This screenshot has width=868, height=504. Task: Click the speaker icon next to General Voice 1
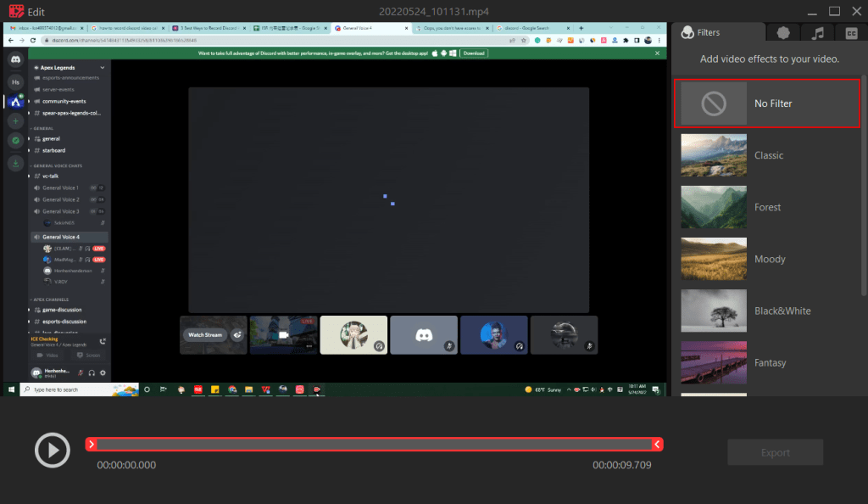click(x=36, y=188)
